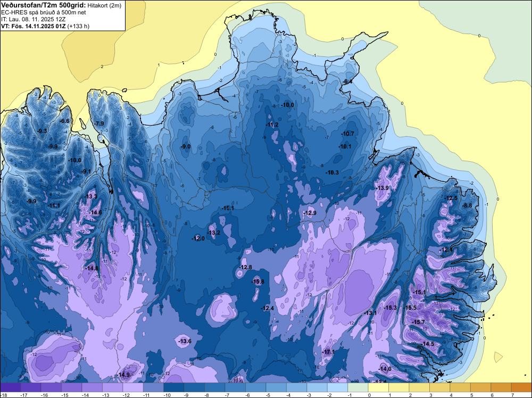The height and width of the screenshot is (398, 532).
Task: Click the "-16" label on the color legend
Action: click(x=44, y=395)
